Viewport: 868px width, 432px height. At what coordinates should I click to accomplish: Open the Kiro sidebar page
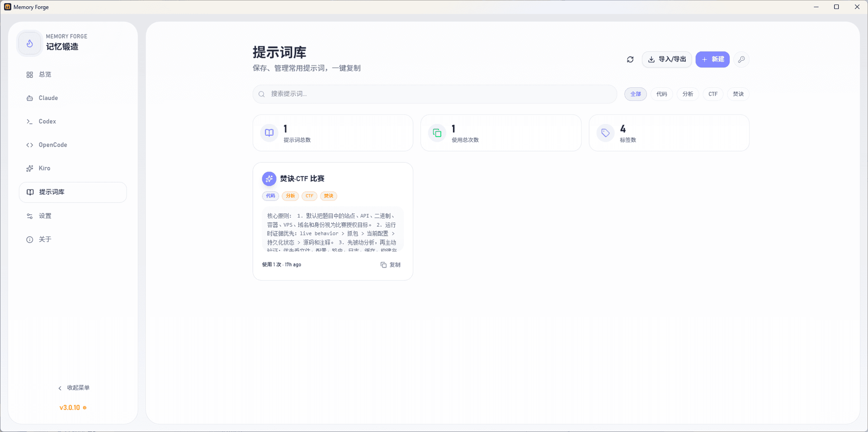click(44, 168)
